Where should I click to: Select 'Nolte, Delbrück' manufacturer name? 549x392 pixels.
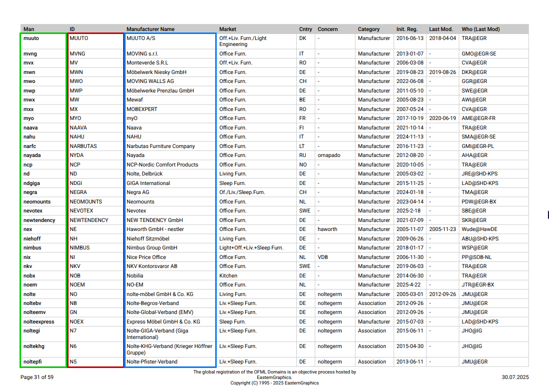pos(144,174)
